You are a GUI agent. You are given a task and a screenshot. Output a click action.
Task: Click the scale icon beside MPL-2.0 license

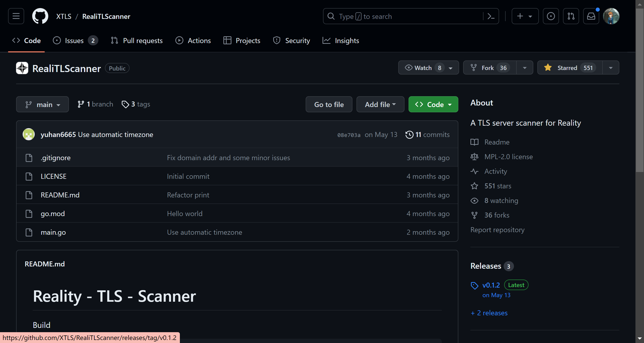[474, 157]
